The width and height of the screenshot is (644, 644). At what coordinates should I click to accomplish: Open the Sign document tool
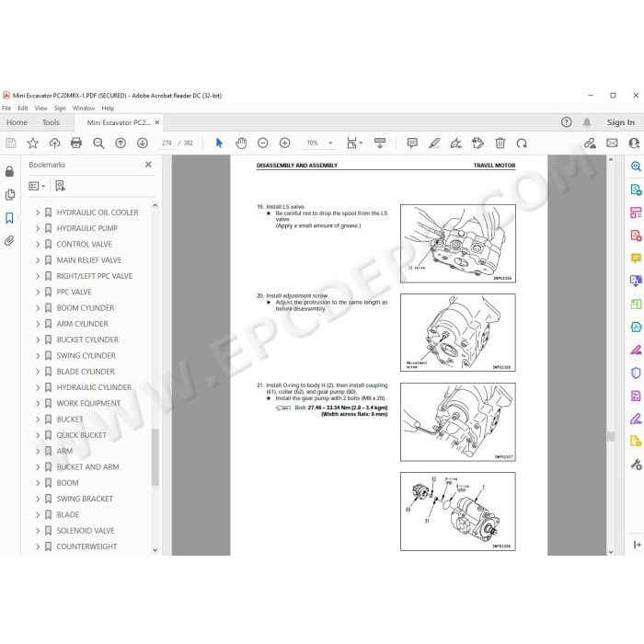pyautogui.click(x=456, y=143)
